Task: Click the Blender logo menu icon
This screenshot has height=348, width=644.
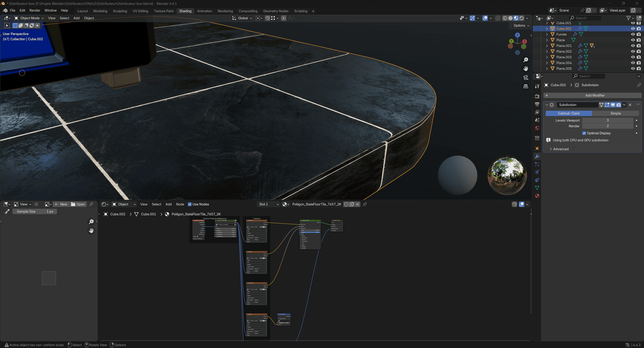Action: pyautogui.click(x=5, y=11)
